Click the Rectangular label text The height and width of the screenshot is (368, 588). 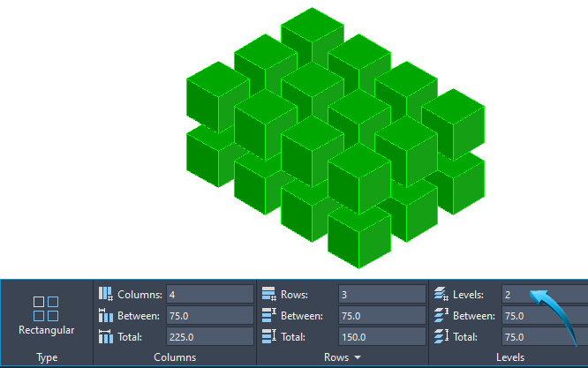[47, 330]
